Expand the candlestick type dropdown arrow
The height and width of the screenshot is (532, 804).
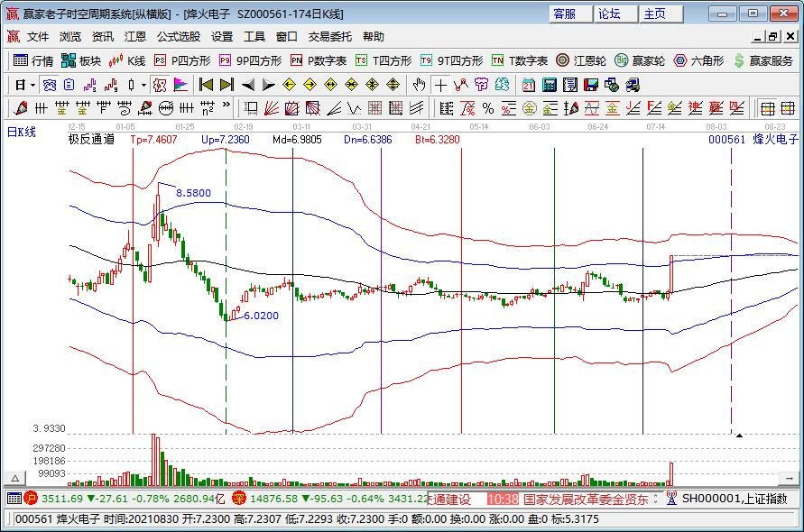coord(144,85)
